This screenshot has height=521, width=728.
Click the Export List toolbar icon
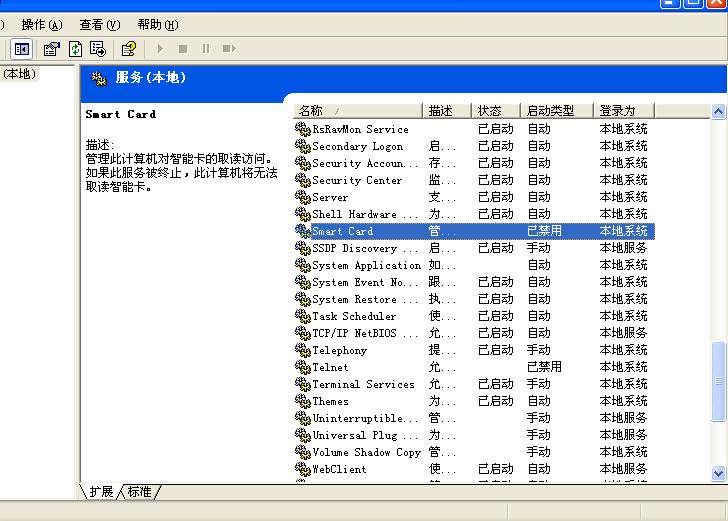[98, 48]
